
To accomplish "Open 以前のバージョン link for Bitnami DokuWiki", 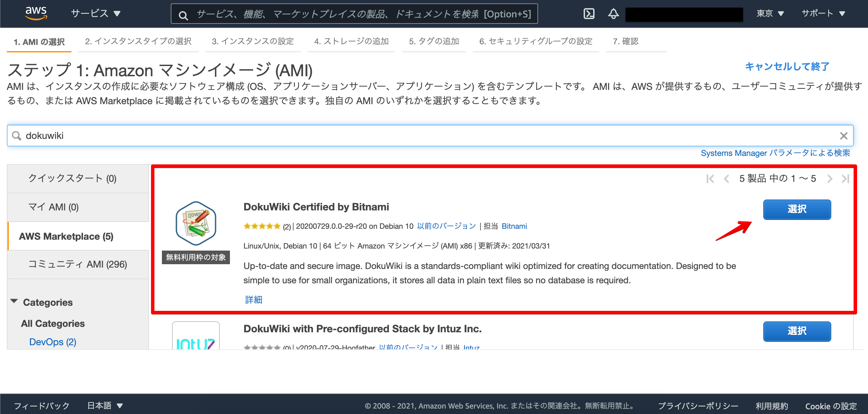I will click(446, 226).
